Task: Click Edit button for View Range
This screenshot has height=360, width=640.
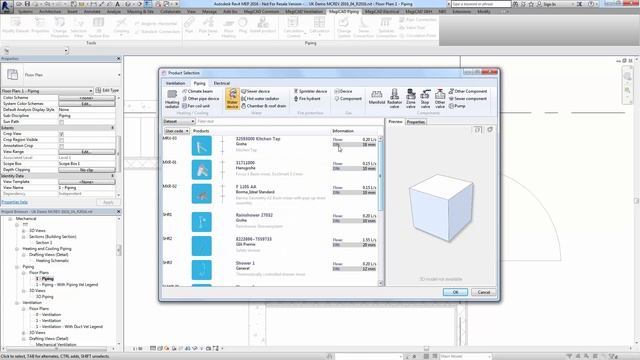Action: coord(87,152)
